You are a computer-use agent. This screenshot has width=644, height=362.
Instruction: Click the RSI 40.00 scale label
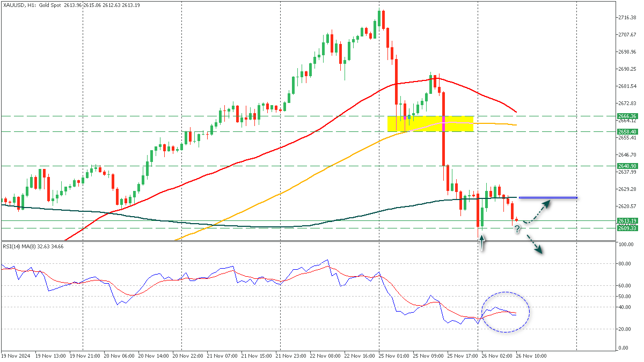coord(625,307)
